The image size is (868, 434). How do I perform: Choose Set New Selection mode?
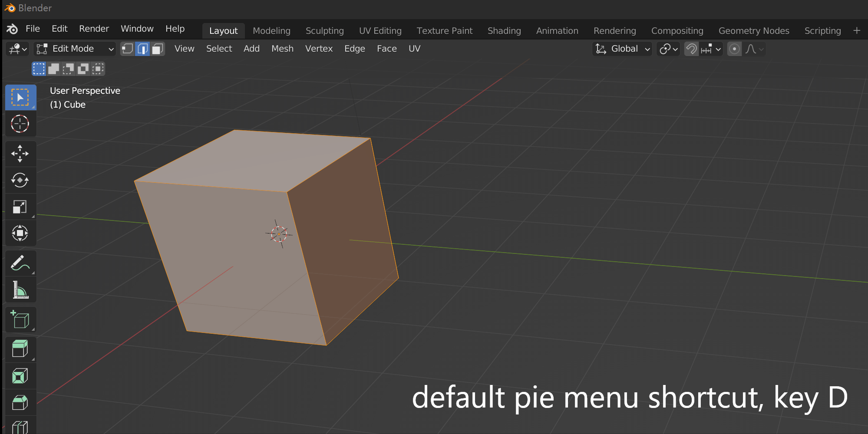point(39,69)
